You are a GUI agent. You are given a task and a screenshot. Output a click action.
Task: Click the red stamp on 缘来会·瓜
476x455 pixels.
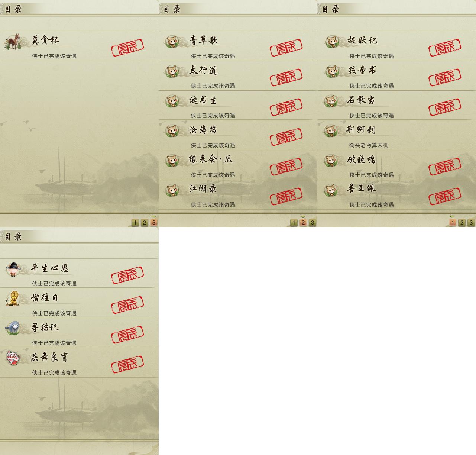(x=286, y=167)
